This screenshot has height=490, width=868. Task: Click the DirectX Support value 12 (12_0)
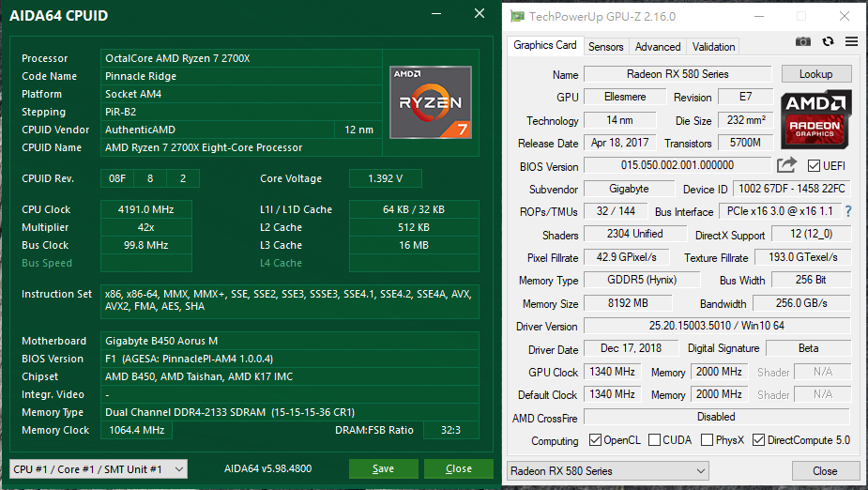pyautogui.click(x=811, y=234)
